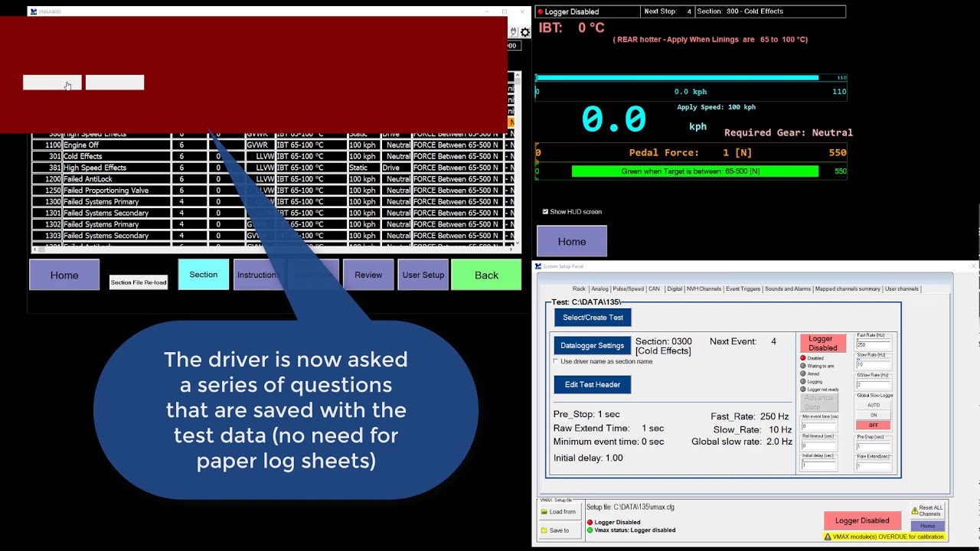Select the 301 Cold Effects row
The height and width of the screenshot is (551, 980).
[x=273, y=156]
